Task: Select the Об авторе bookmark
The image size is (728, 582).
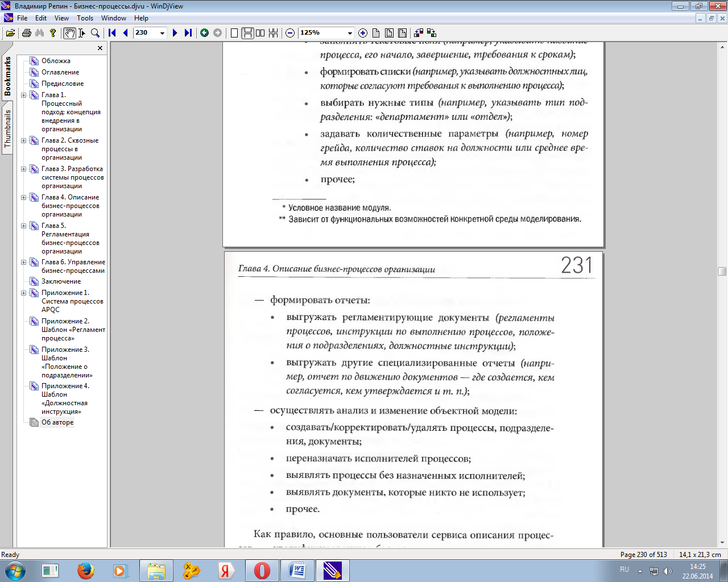Action: pyautogui.click(x=57, y=422)
